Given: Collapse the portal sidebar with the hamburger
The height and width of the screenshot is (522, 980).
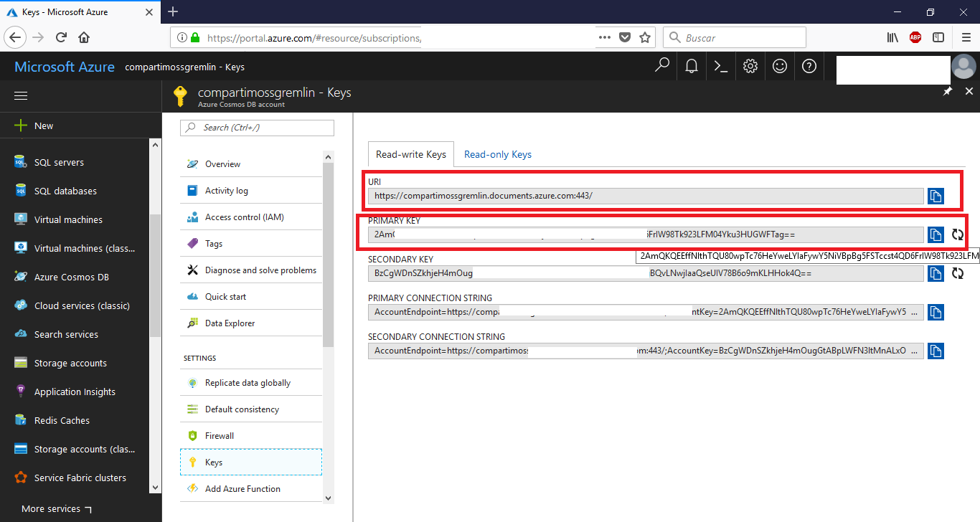Looking at the screenshot, I should [20, 95].
